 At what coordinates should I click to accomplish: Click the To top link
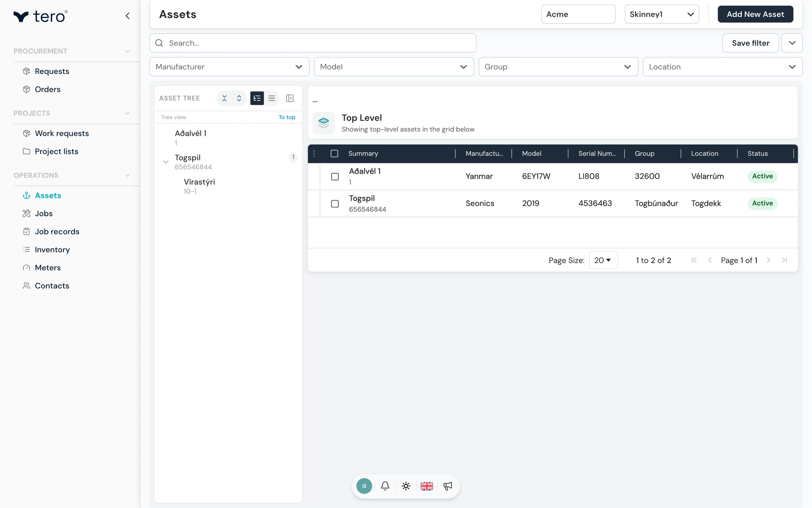point(287,117)
